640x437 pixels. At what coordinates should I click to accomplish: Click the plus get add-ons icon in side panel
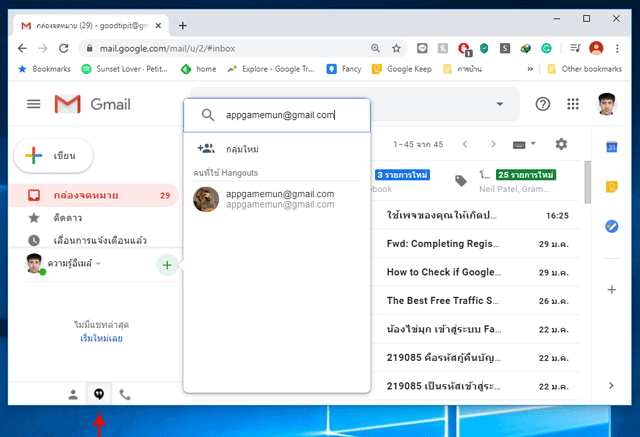click(x=611, y=290)
